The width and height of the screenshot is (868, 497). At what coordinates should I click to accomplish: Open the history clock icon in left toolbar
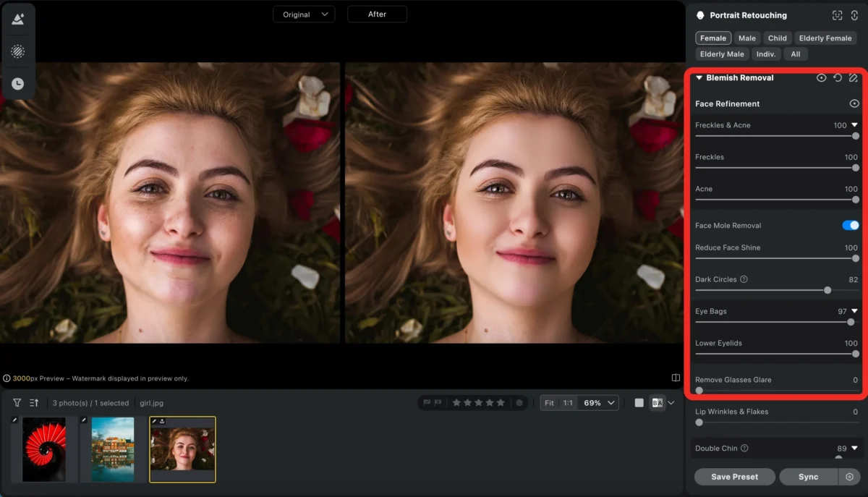[x=18, y=84]
